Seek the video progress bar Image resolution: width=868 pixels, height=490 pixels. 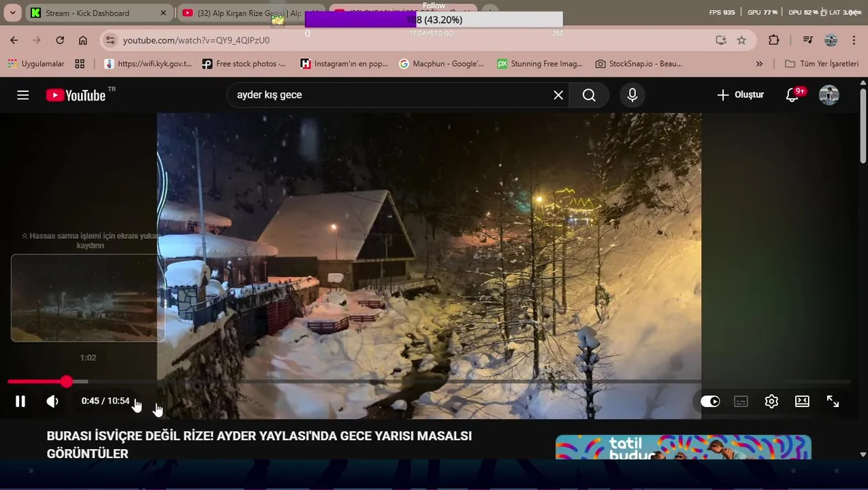[429, 382]
